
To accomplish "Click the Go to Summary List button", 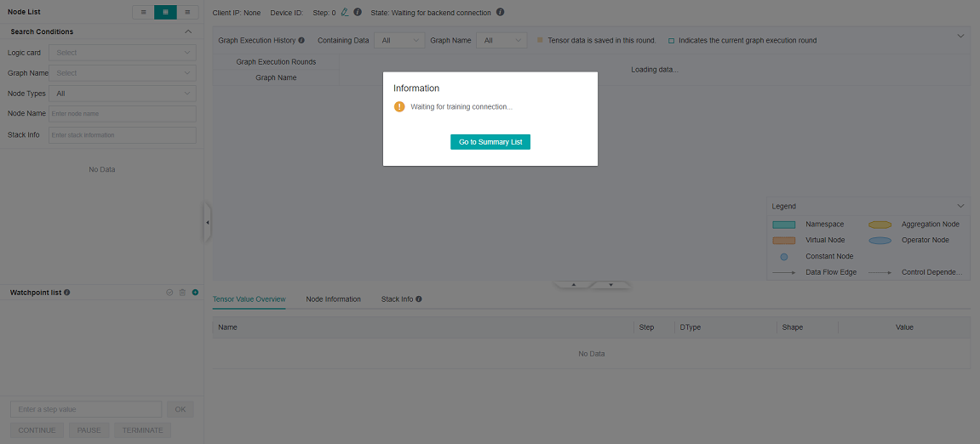I will pyautogui.click(x=490, y=142).
